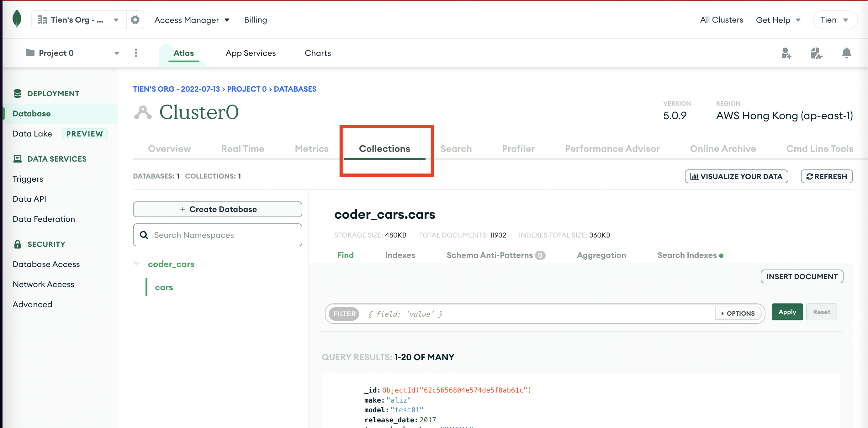Focus the Search Namespaces field
This screenshot has height=428, width=868.
pyautogui.click(x=217, y=235)
